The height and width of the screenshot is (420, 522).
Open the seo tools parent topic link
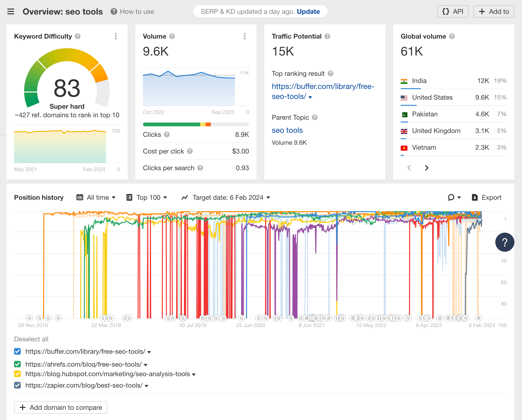point(287,130)
